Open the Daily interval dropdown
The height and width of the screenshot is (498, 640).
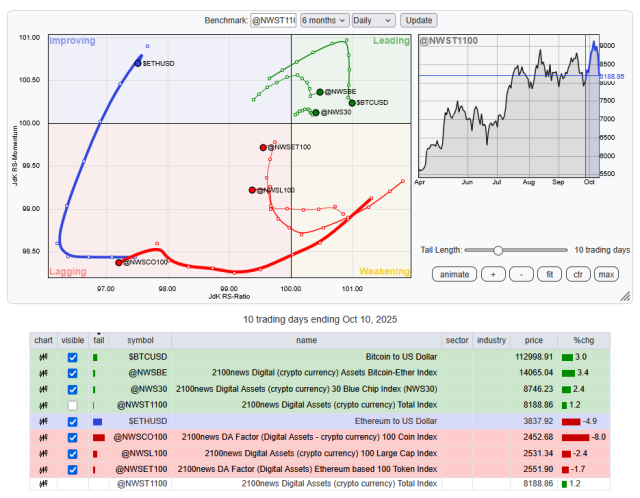[374, 20]
